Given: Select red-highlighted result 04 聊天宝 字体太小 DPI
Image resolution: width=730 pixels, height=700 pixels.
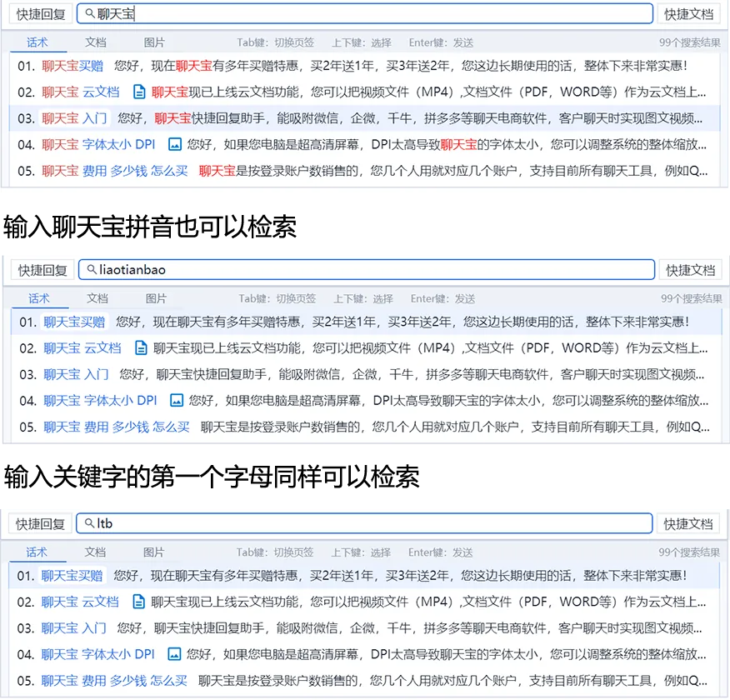Looking at the screenshot, I should point(365,145).
